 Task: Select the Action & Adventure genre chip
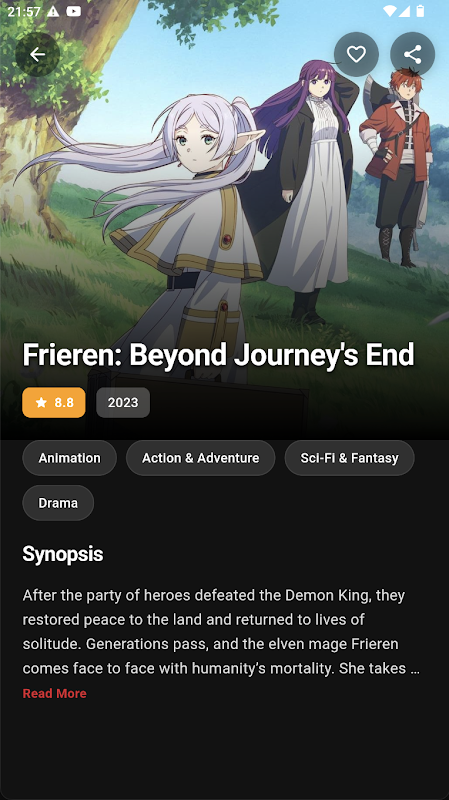click(x=201, y=458)
